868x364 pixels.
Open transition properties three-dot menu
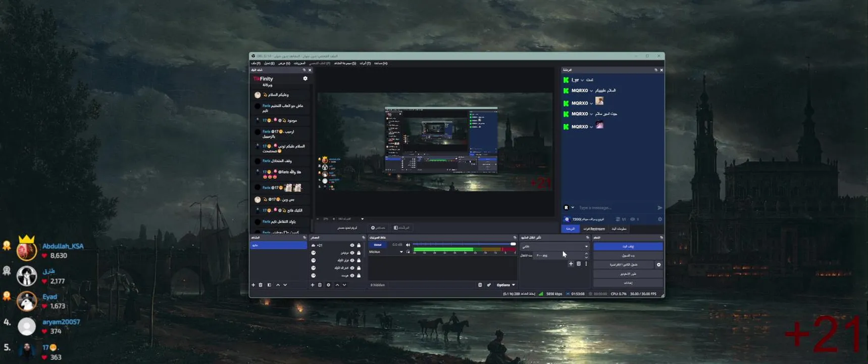click(x=586, y=264)
